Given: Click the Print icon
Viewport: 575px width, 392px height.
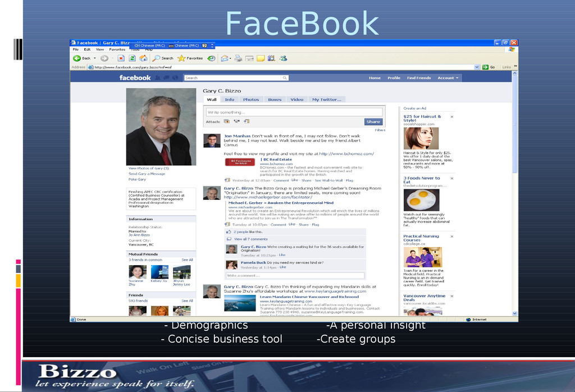Looking at the screenshot, I should [238, 58].
